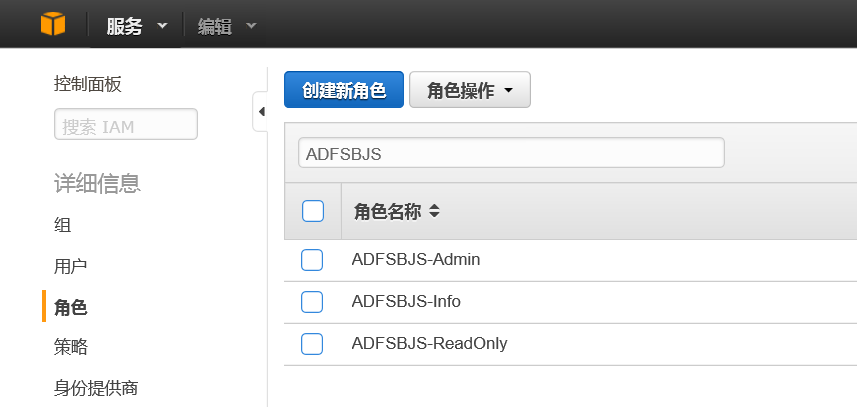Image resolution: width=857 pixels, height=407 pixels.
Task: Go to 身份提供商 section
Action: coord(96,387)
